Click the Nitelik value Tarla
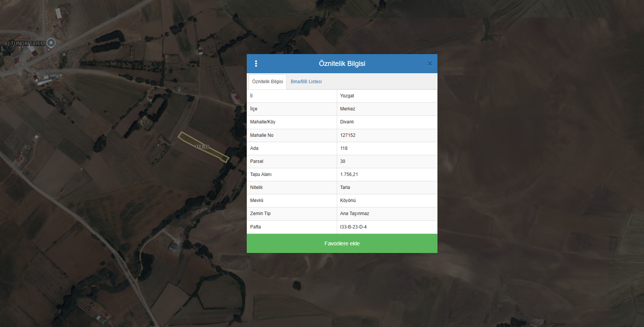The height and width of the screenshot is (327, 644). pos(345,187)
